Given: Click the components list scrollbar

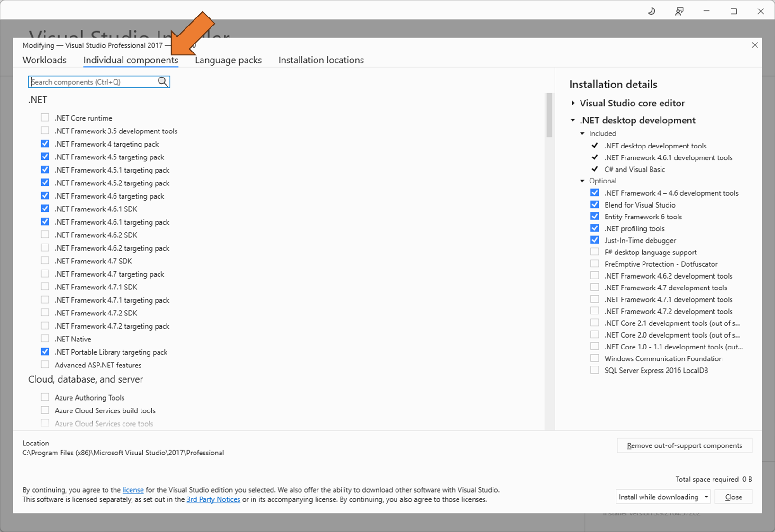Looking at the screenshot, I should 549,115.
